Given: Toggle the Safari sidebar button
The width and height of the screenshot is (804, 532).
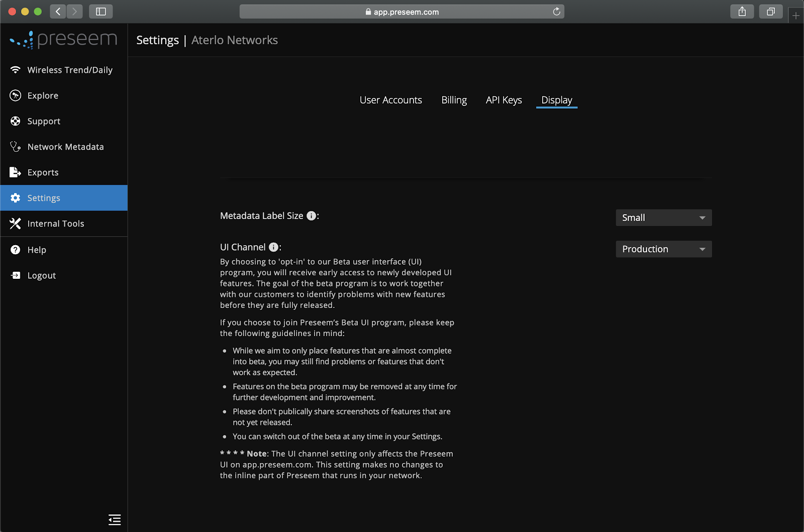Looking at the screenshot, I should [x=101, y=12].
